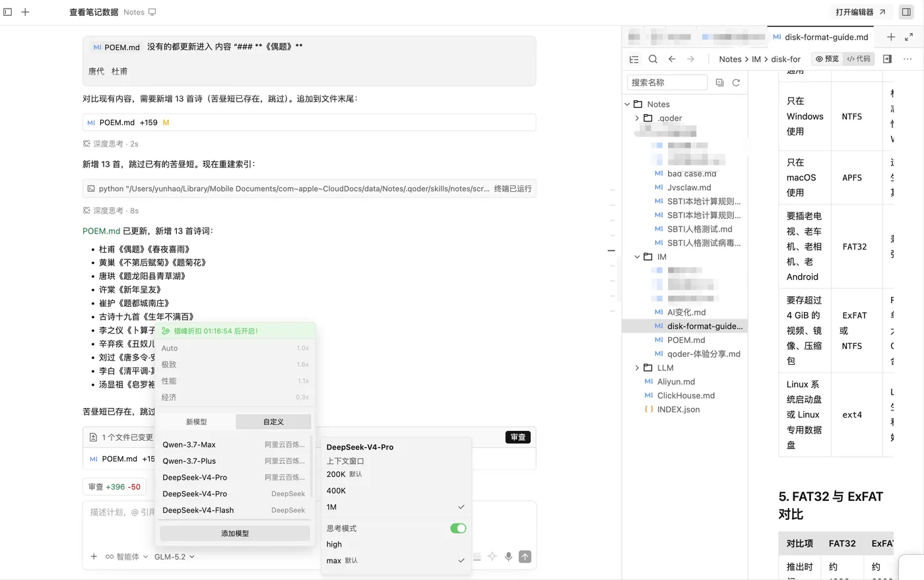924x580 pixels.
Task: Choose max thinking level
Action: coord(396,560)
